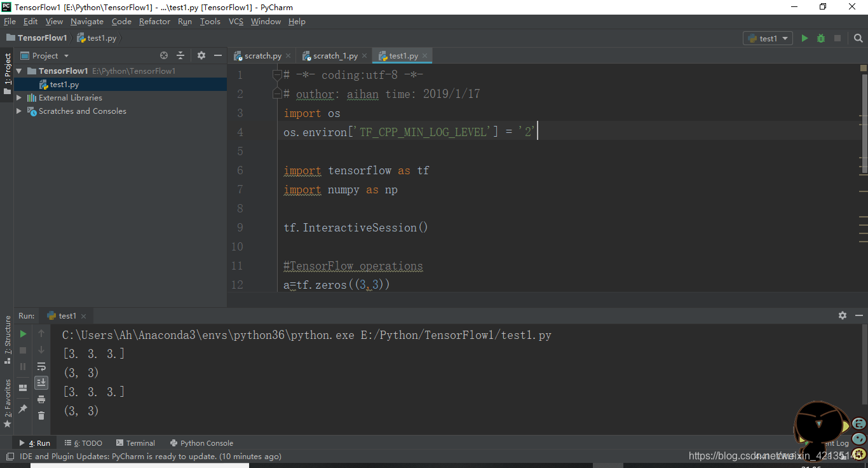The height and width of the screenshot is (468, 868).
Task: Toggle scroll to end in console
Action: 41,382
